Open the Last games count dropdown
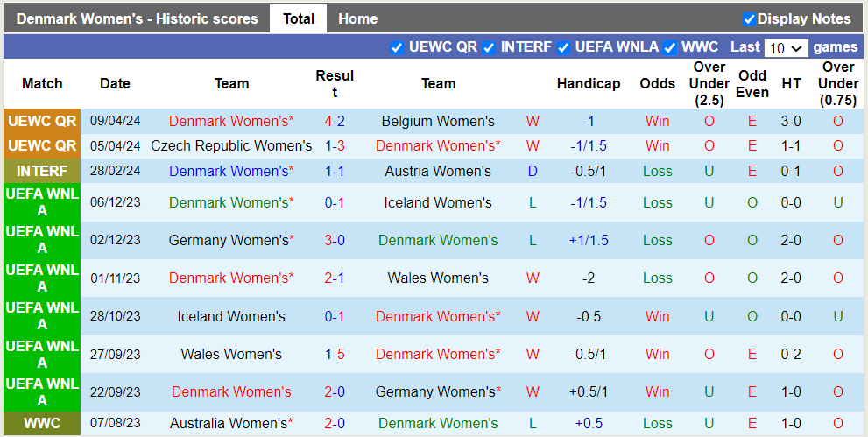Viewport: 868px width, 437px height. click(786, 48)
